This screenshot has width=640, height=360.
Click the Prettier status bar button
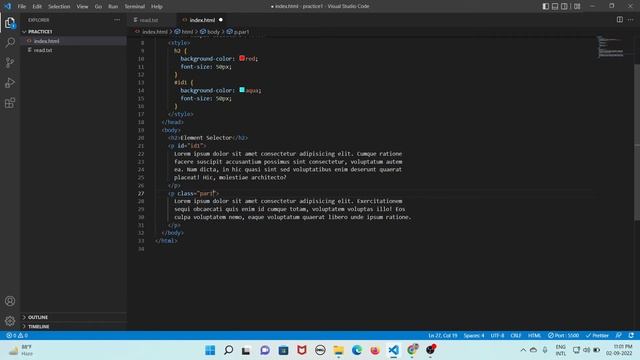pos(597,335)
